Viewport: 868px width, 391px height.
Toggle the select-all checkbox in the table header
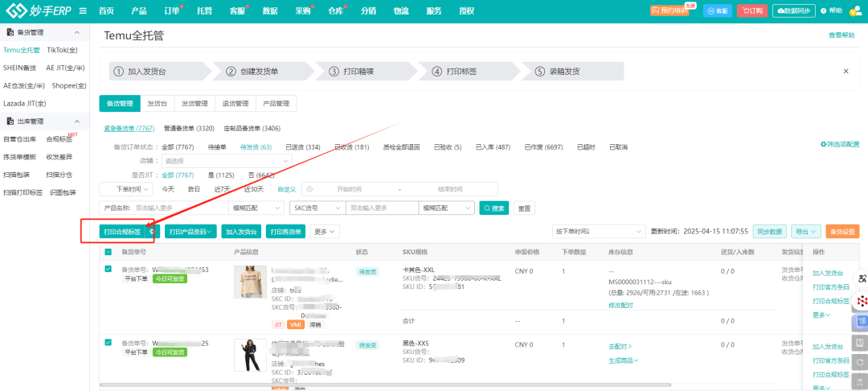108,252
